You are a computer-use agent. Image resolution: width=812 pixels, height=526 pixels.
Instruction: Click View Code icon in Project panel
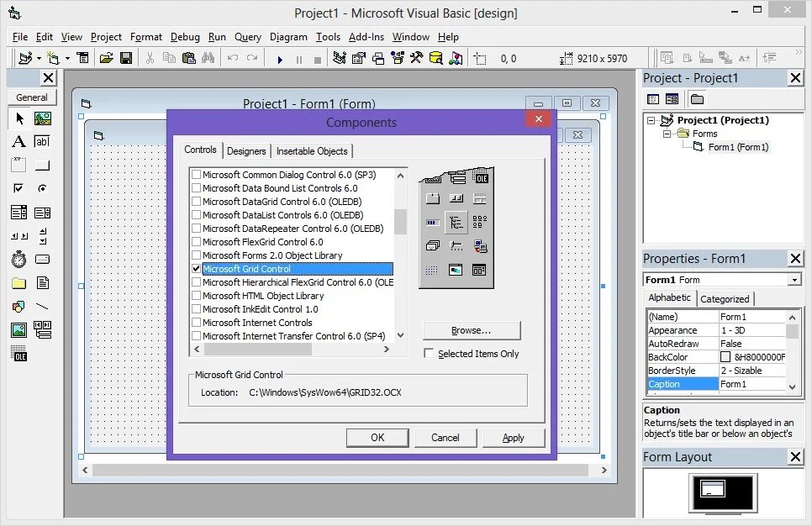pyautogui.click(x=653, y=99)
